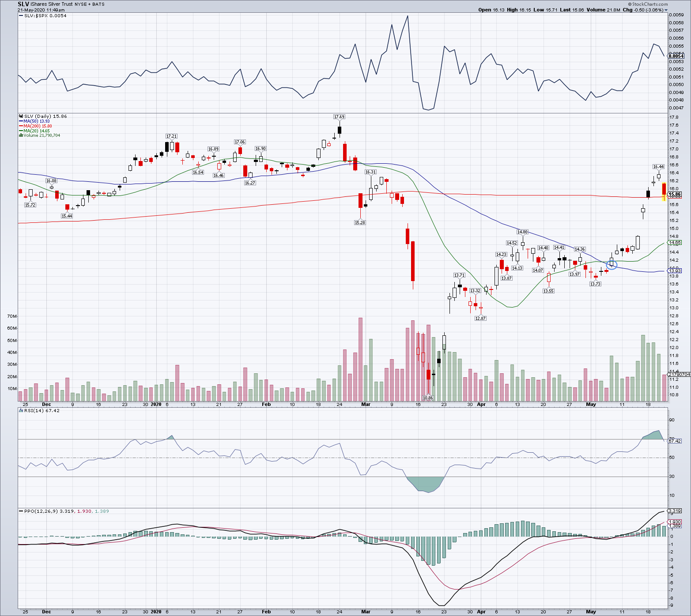The width and height of the screenshot is (691, 616).
Task: Click the 10.86 low price label
Action: tap(427, 398)
